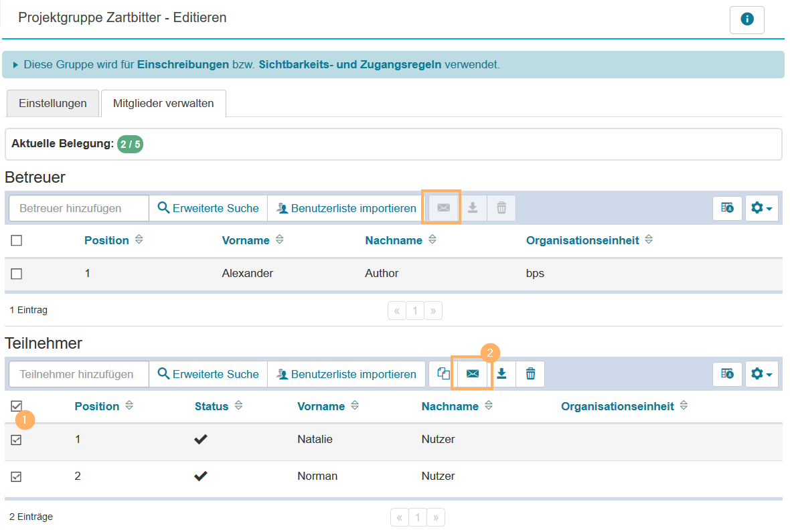790x532 pixels.
Task: Open the Mitglieder verwalten tab
Action: click(x=163, y=103)
